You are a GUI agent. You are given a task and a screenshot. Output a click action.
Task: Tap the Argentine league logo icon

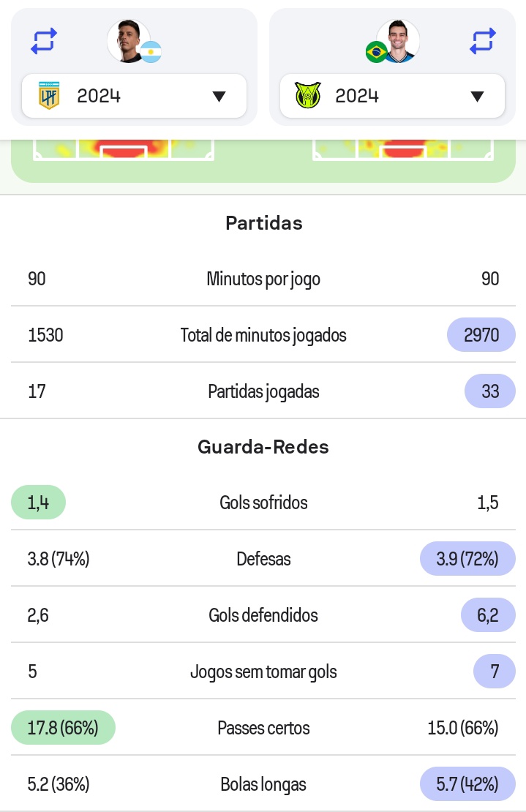pyautogui.click(x=49, y=96)
